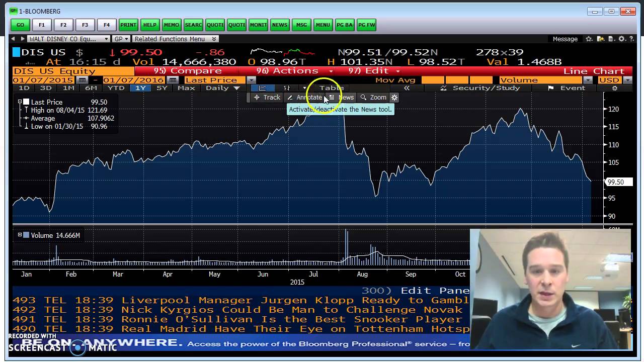Collapse the Volume legend expander
The image size is (644, 362).
click(20, 235)
